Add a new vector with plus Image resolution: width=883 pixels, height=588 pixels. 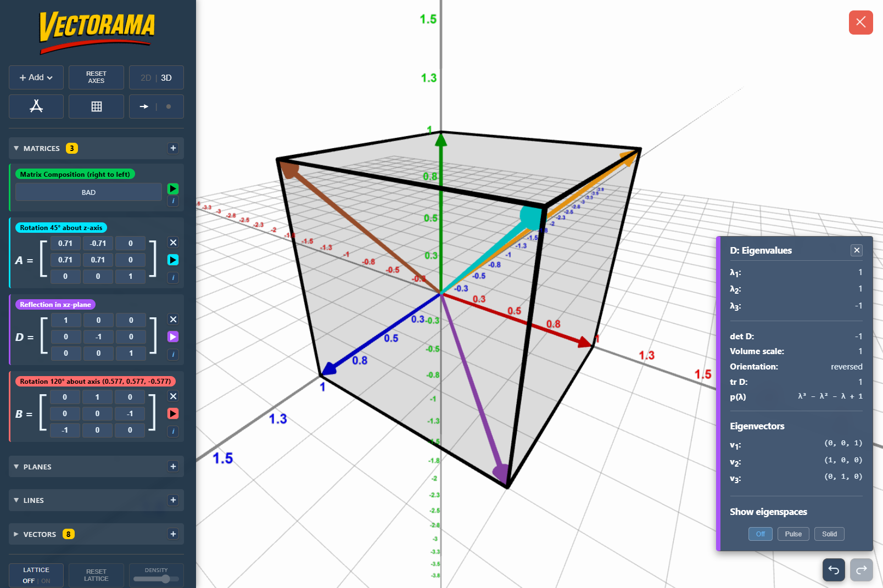[173, 534]
